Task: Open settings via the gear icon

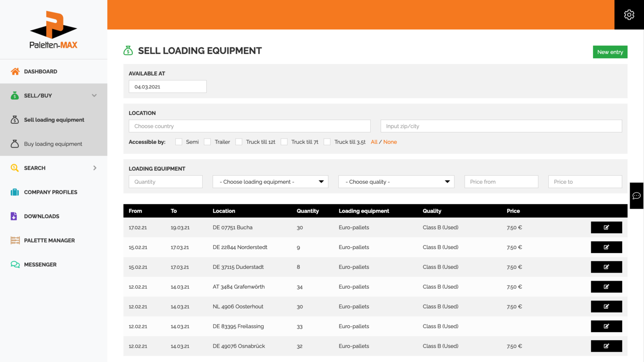Action: tap(629, 15)
